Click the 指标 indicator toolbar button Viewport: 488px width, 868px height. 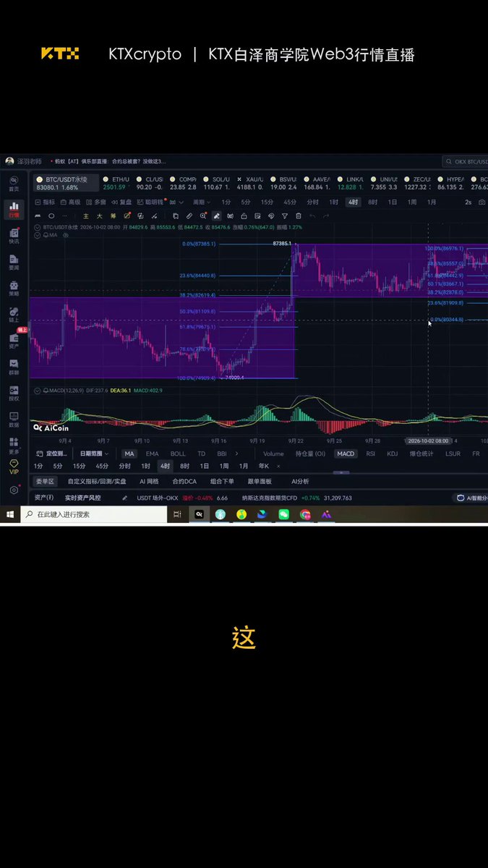(45, 203)
